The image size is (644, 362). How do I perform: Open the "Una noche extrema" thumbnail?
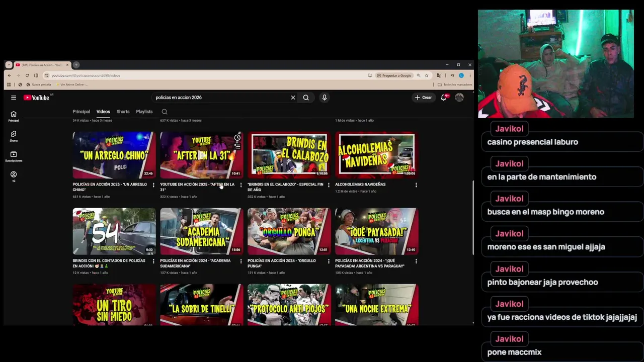377,305
